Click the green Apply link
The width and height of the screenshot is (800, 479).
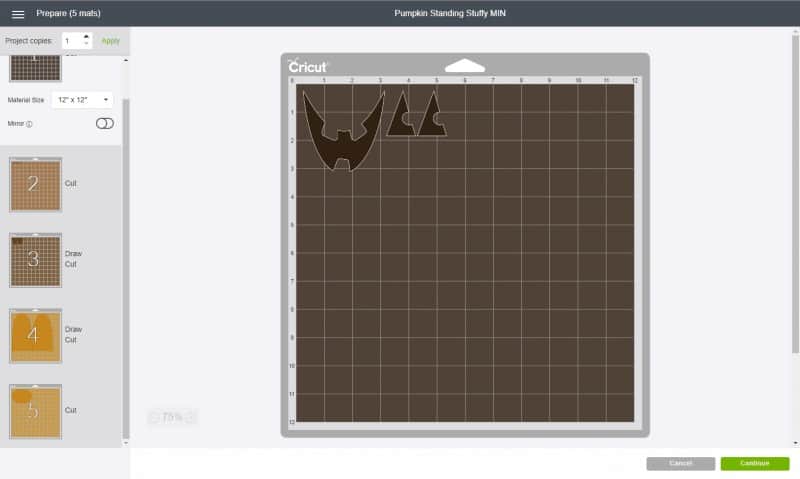110,41
